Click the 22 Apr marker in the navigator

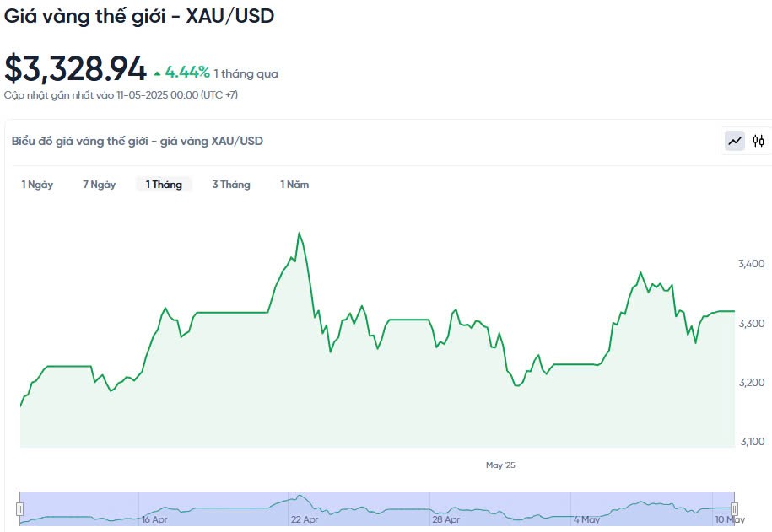(x=305, y=519)
